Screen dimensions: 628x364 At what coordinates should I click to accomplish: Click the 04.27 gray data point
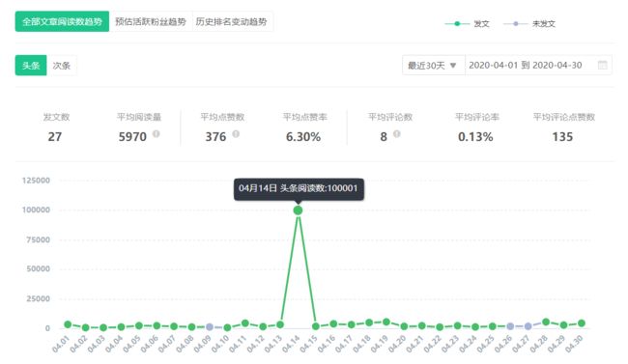[528, 326]
